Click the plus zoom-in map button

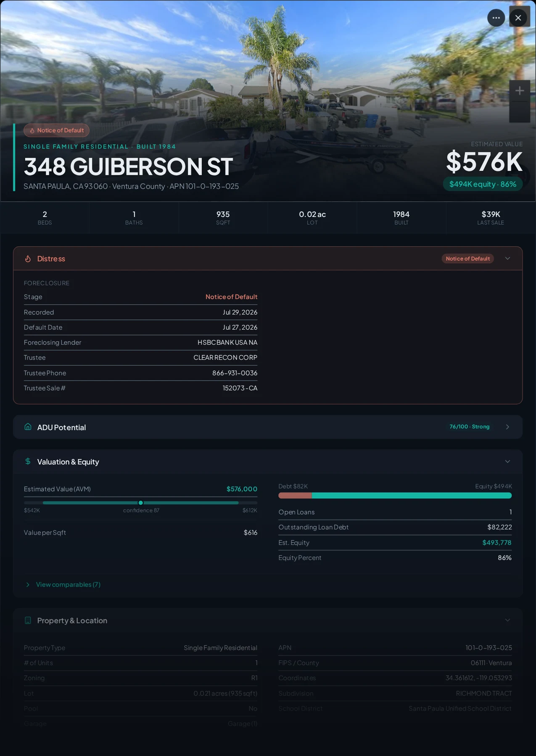tap(520, 90)
